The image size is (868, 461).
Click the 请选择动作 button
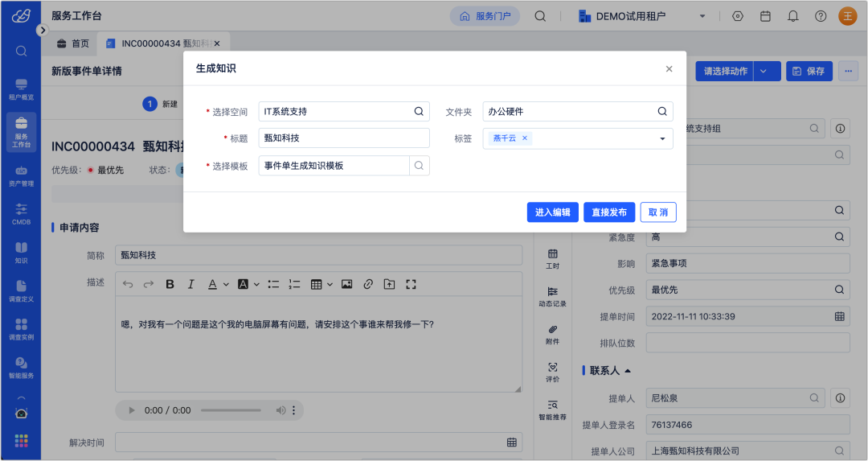tap(725, 71)
